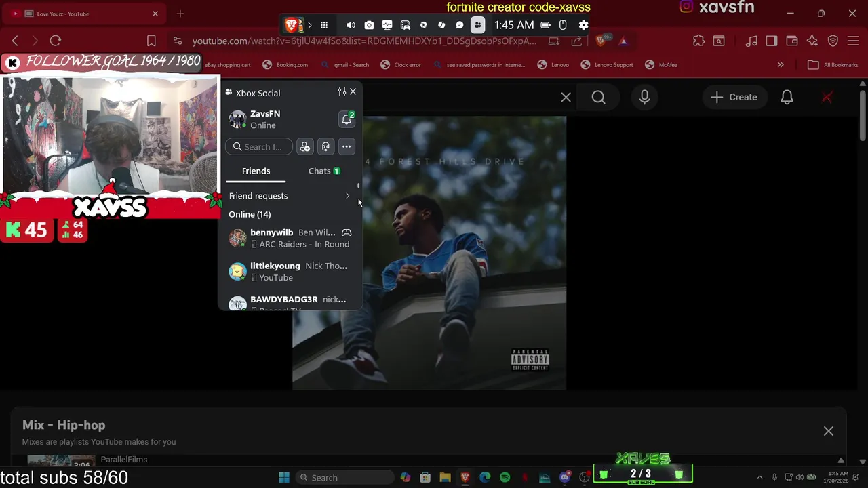The image size is (868, 488).
Task: Open YouTube notifications bell
Action: 787,98
